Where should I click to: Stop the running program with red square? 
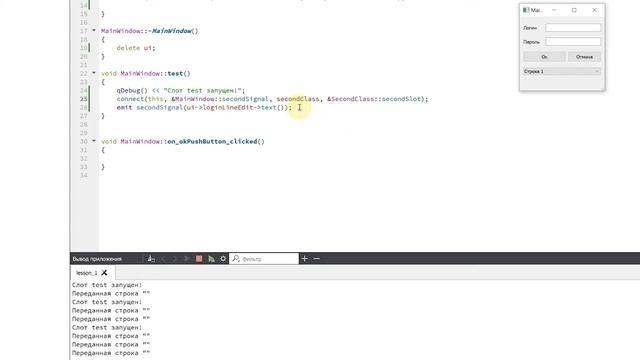point(199,259)
